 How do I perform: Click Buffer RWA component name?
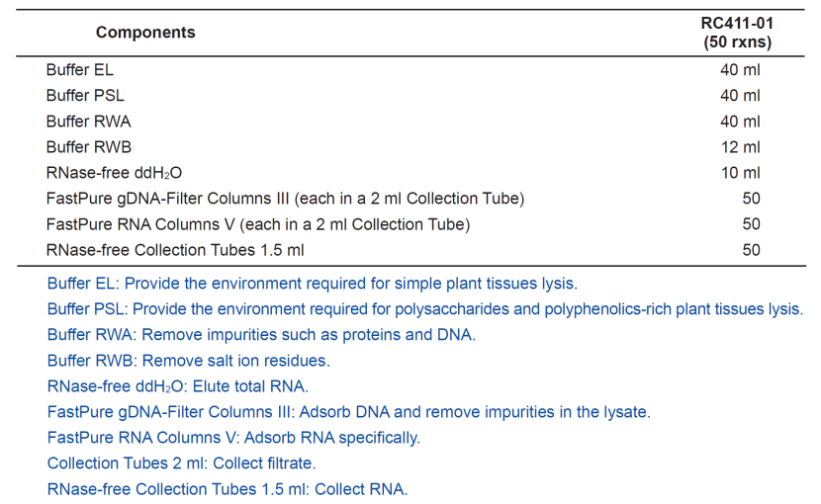88,122
